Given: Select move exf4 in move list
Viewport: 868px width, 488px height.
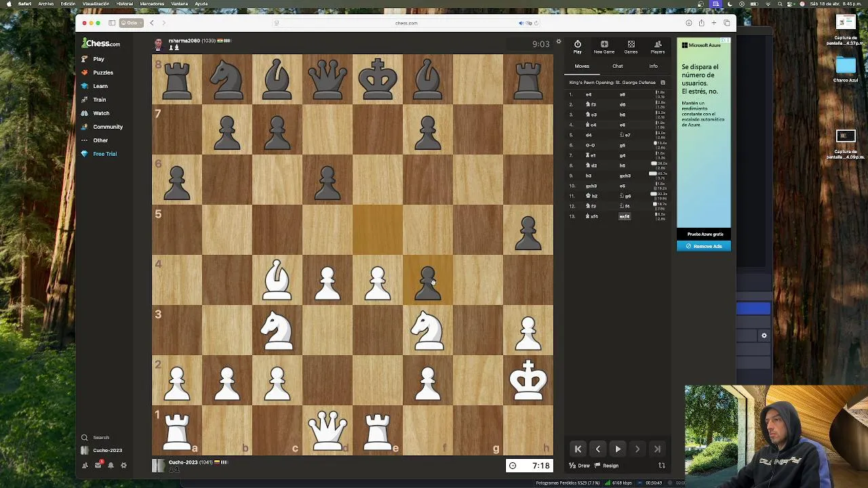Looking at the screenshot, I should coord(625,216).
